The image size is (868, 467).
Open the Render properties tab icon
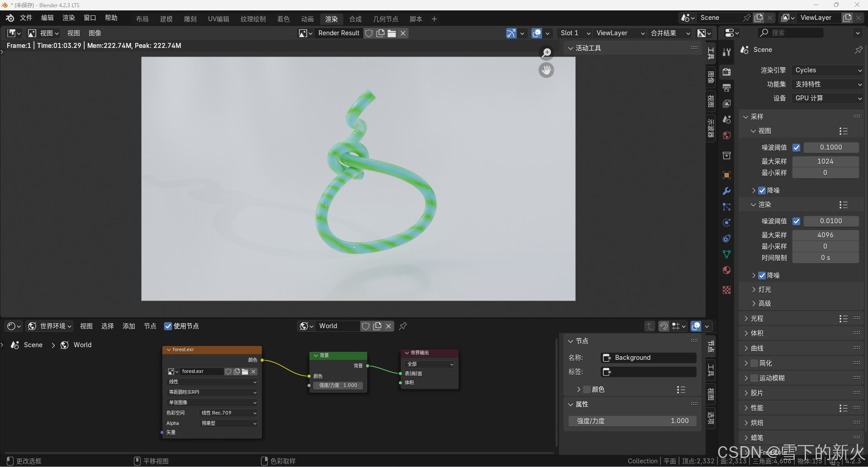click(x=726, y=72)
